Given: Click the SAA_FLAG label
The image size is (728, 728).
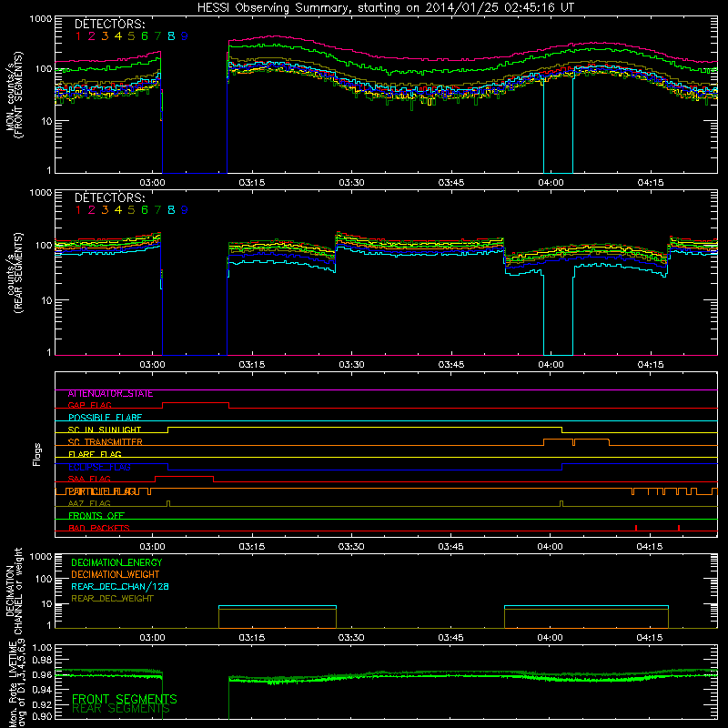Looking at the screenshot, I should (89, 480).
